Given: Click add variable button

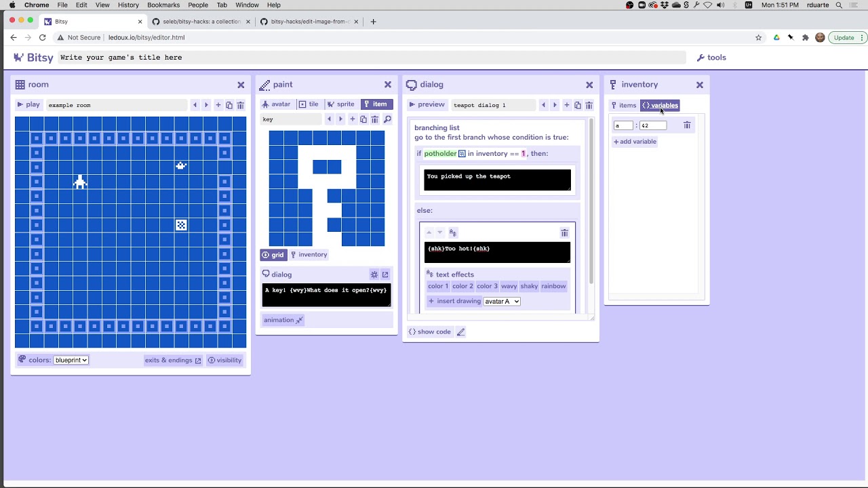Looking at the screenshot, I should pyautogui.click(x=635, y=142).
